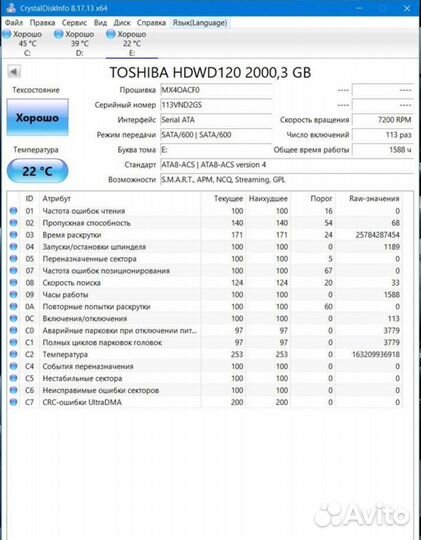Select the Повторные попытки раскрутки row text
Viewport: 421px width, 540px height.
pyautogui.click(x=96, y=307)
